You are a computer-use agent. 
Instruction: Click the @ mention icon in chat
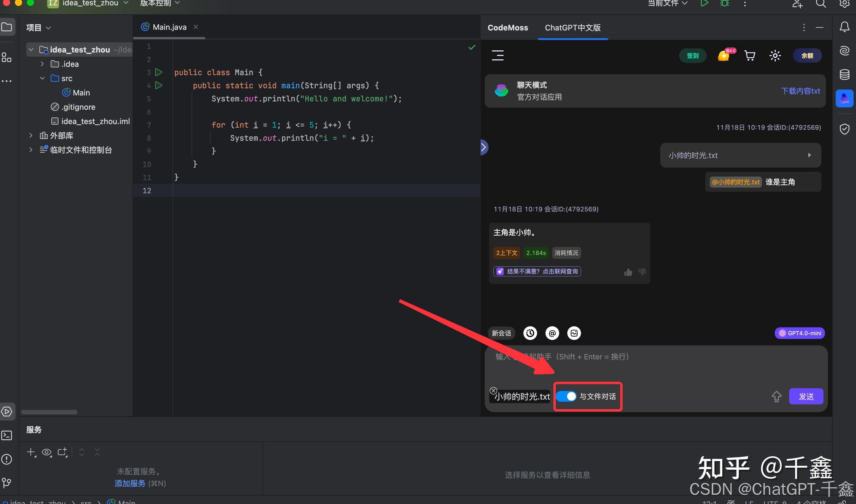[x=552, y=333]
